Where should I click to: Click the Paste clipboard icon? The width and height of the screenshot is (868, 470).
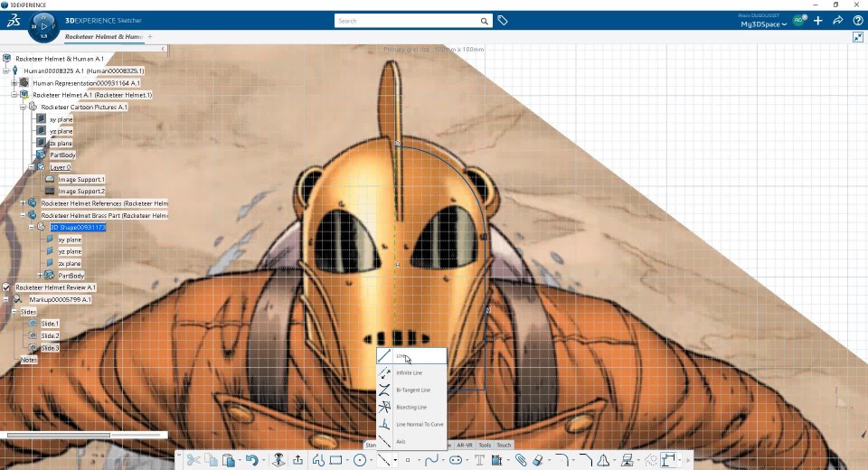(228, 460)
